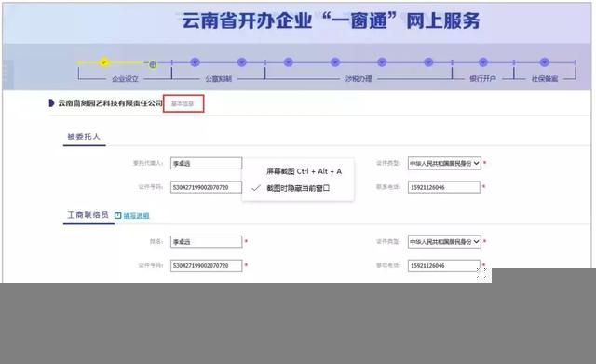
Task: Click the 工商联络员 ID number input field
Action: (x=206, y=265)
